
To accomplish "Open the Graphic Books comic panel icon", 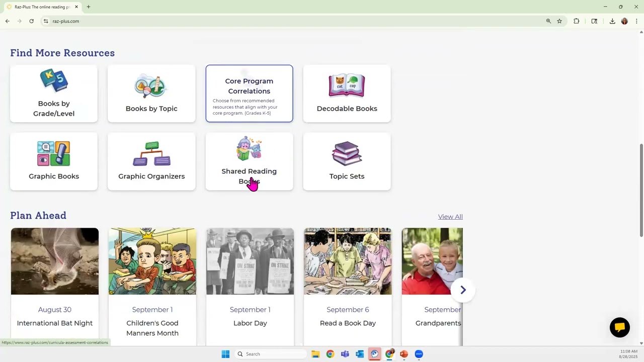I will (x=54, y=154).
